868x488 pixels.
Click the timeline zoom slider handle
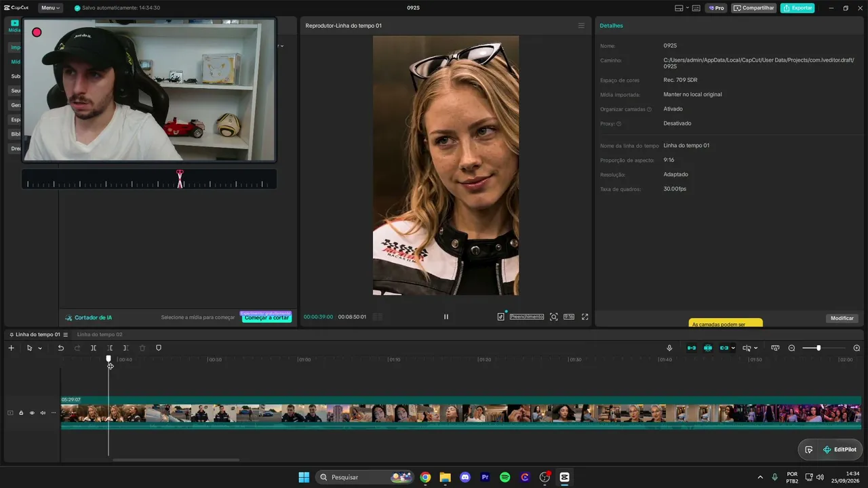818,348
